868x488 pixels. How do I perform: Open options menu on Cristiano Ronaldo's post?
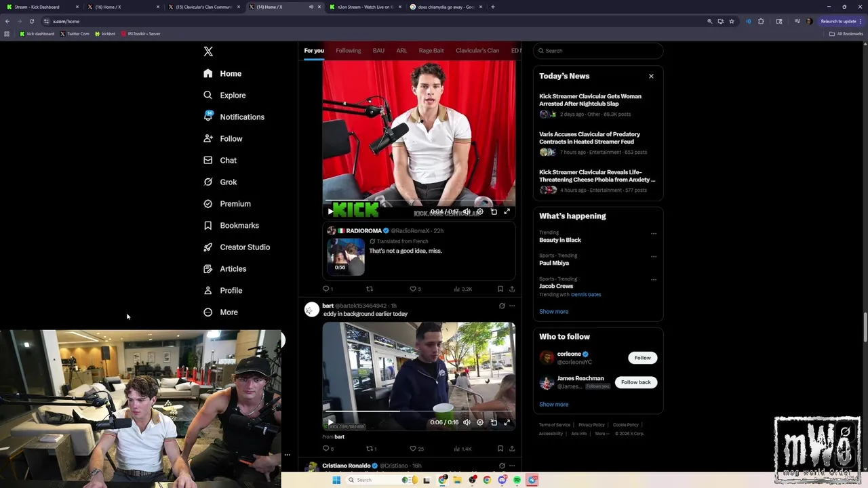[512, 466]
